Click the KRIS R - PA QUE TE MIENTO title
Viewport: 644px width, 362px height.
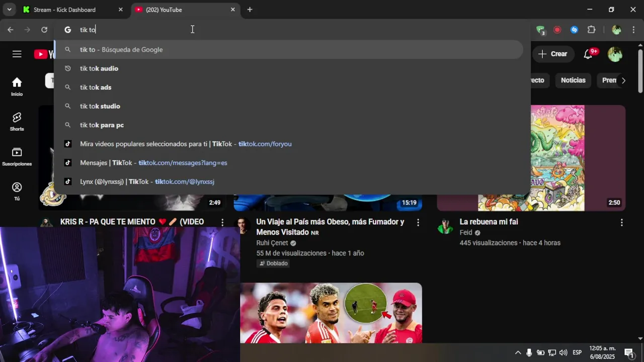pyautogui.click(x=132, y=222)
